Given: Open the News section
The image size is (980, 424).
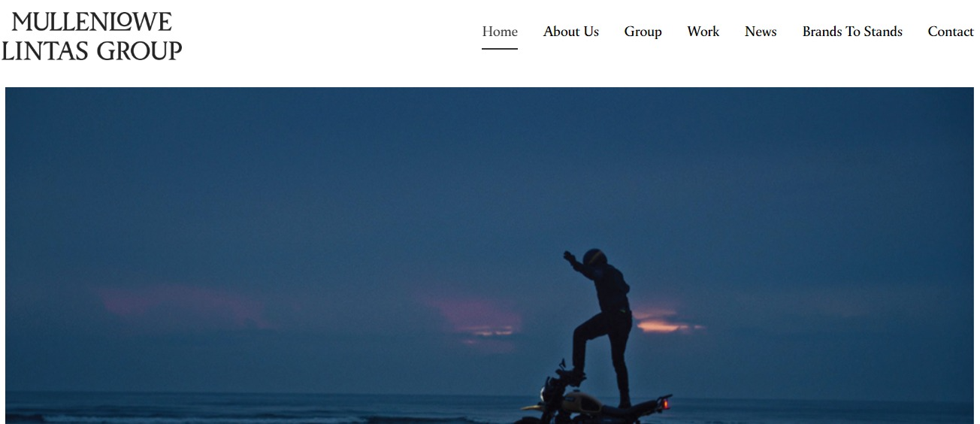Looking at the screenshot, I should coord(761,32).
